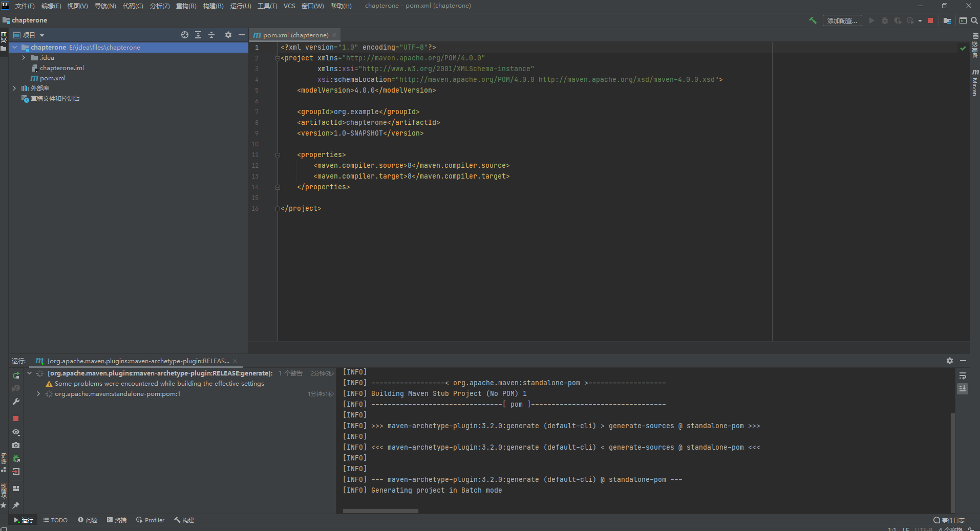This screenshot has height=531, width=980.
Task: Expand the 外部库 external libraries node
Action: (14, 88)
